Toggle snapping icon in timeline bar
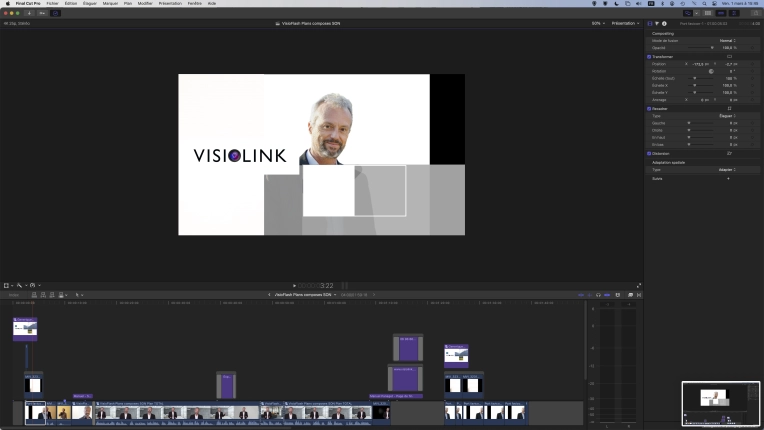Viewport: 764px width, 430px height. [607, 295]
